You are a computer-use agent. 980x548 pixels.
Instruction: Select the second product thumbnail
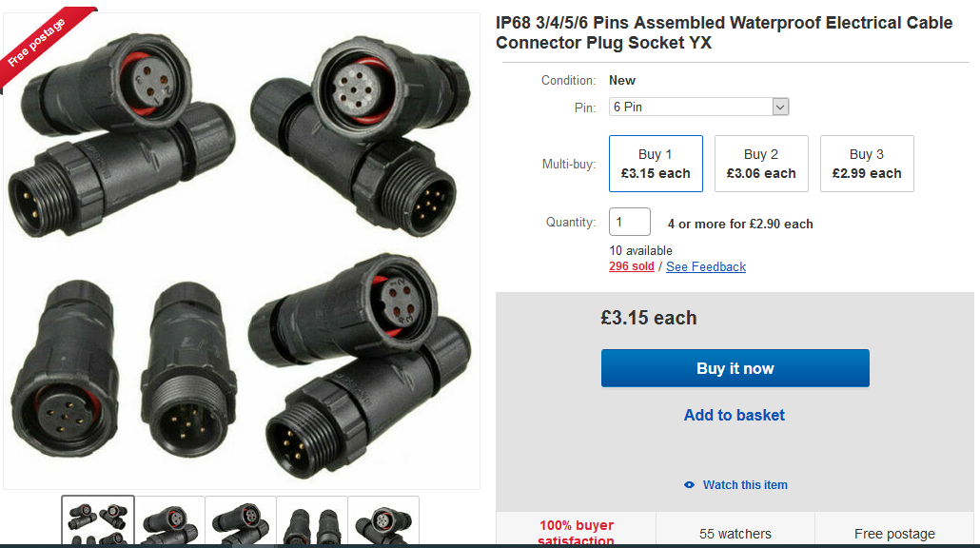(169, 521)
